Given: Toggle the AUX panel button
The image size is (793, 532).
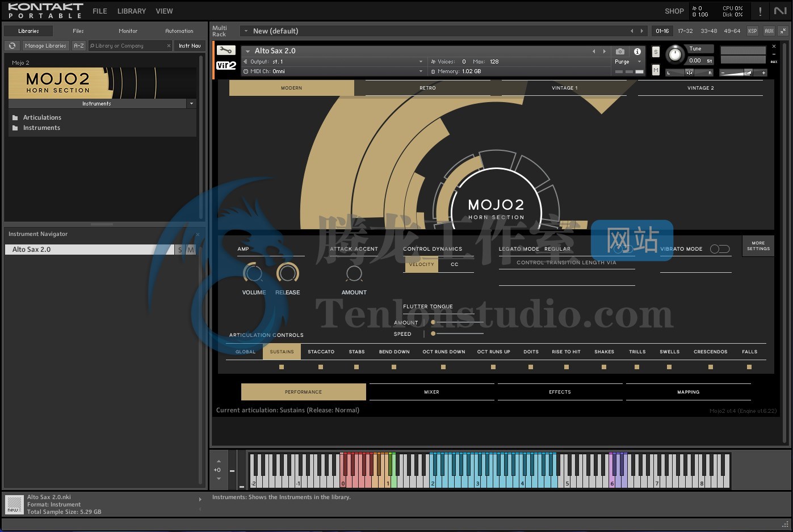Looking at the screenshot, I should pos(769,31).
